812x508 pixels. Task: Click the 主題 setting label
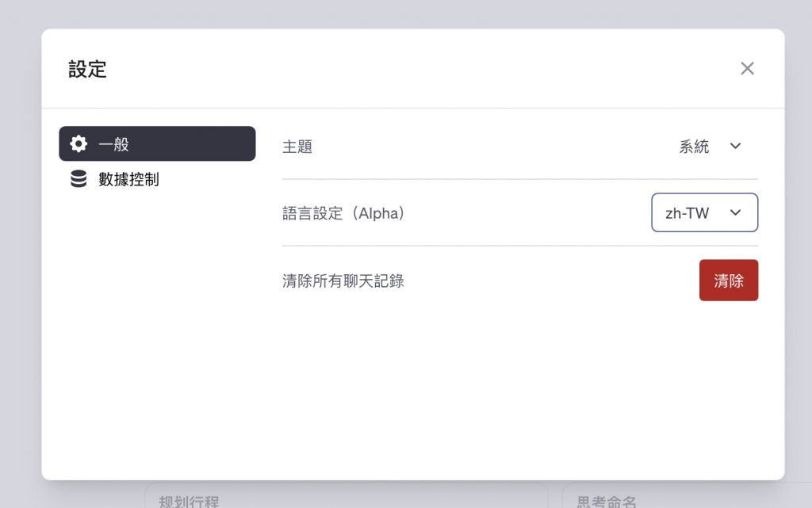click(297, 147)
